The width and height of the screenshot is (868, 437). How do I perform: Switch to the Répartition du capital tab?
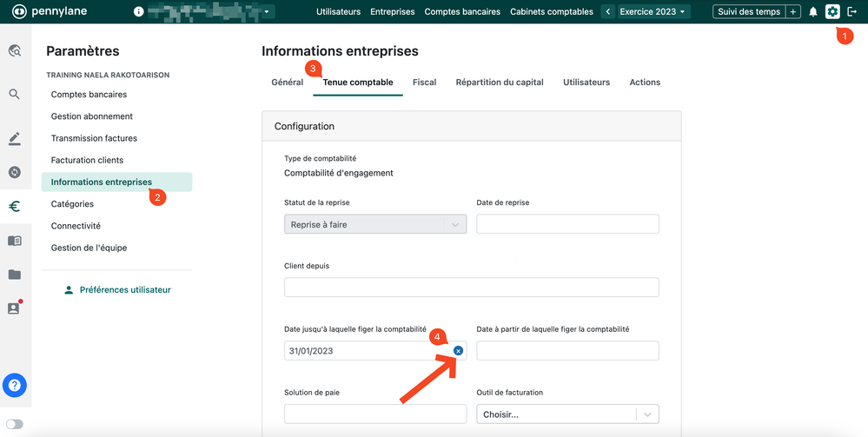(499, 83)
